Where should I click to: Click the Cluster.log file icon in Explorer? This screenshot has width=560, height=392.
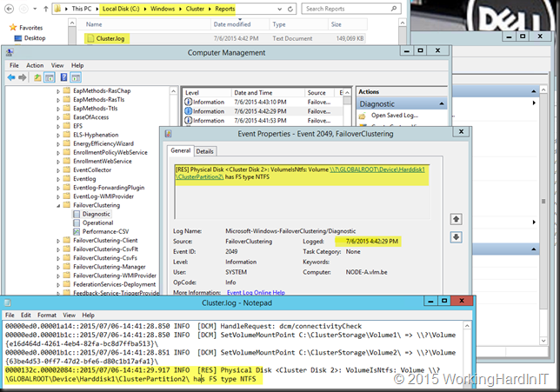click(x=90, y=38)
